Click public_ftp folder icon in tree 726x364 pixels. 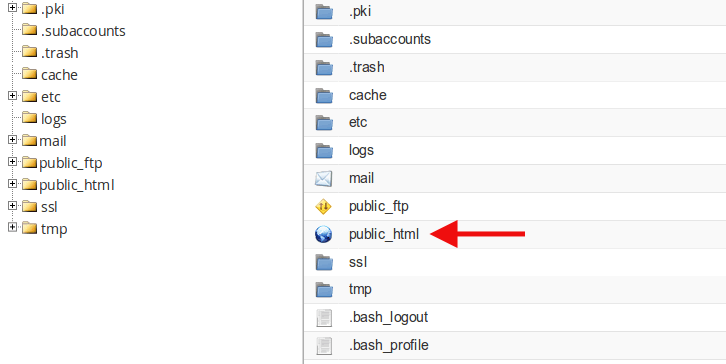click(x=29, y=162)
